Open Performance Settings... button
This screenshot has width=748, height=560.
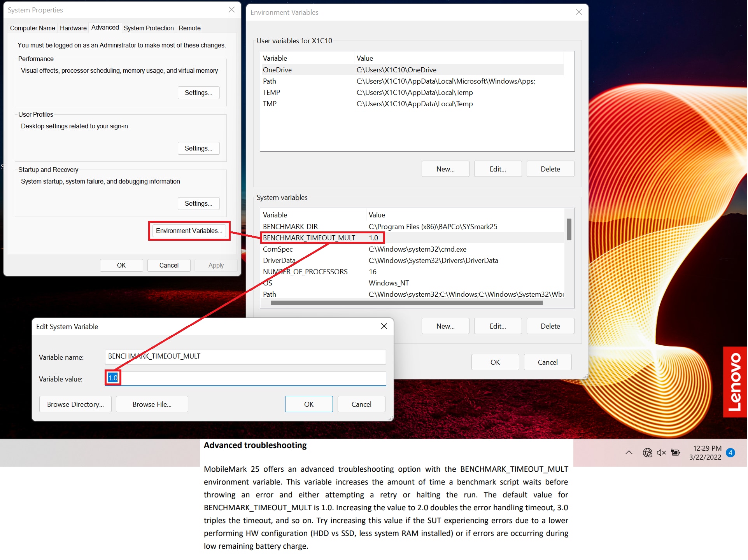pos(198,93)
